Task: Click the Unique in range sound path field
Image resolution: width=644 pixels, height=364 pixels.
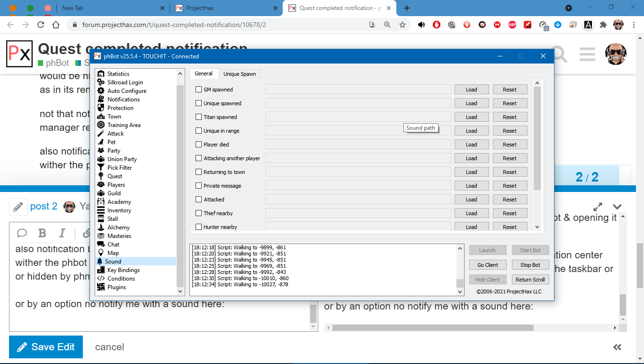Action: pos(358,131)
